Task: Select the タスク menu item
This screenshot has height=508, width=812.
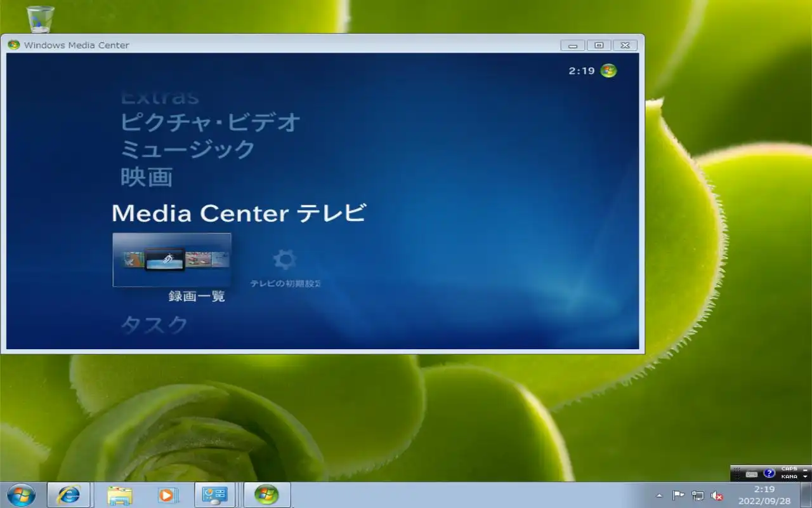Action: [154, 325]
